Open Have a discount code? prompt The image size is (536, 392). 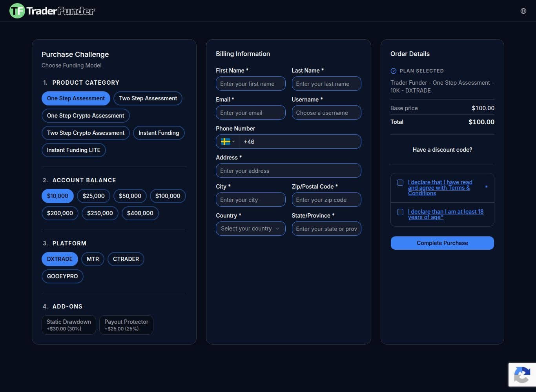click(442, 150)
